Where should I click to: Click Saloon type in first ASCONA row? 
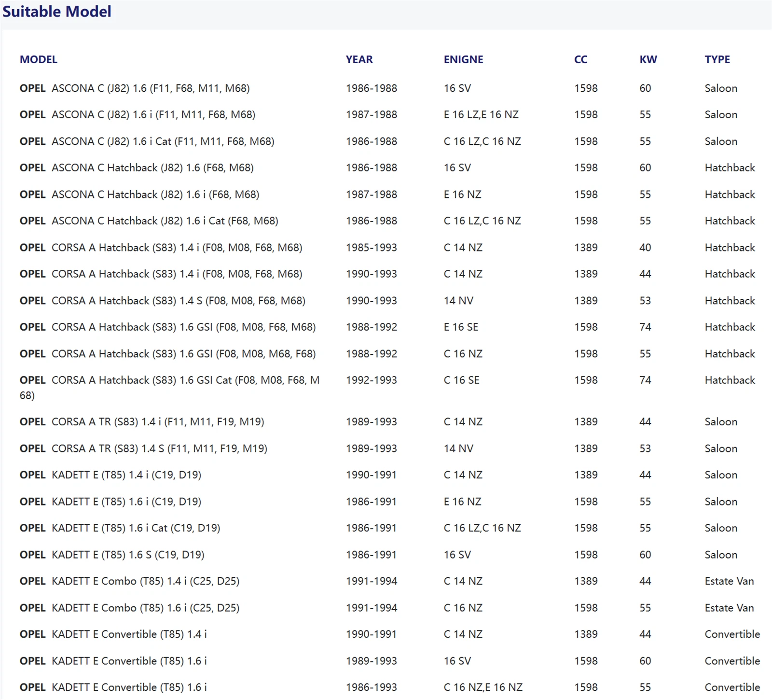tap(721, 88)
